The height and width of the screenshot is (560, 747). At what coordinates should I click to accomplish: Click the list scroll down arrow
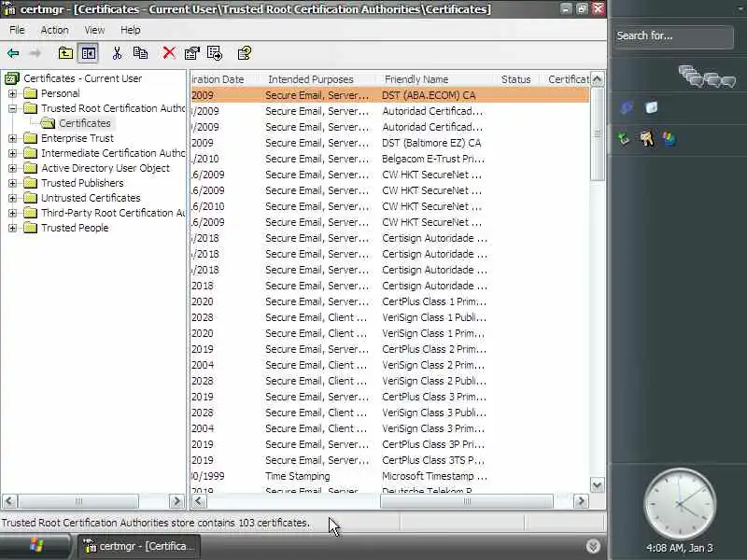click(598, 484)
